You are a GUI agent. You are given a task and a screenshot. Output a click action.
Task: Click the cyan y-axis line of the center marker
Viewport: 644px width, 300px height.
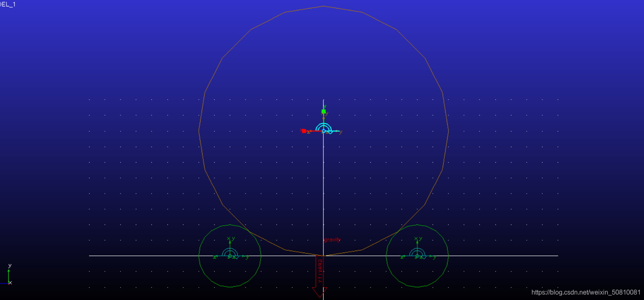coord(334,131)
